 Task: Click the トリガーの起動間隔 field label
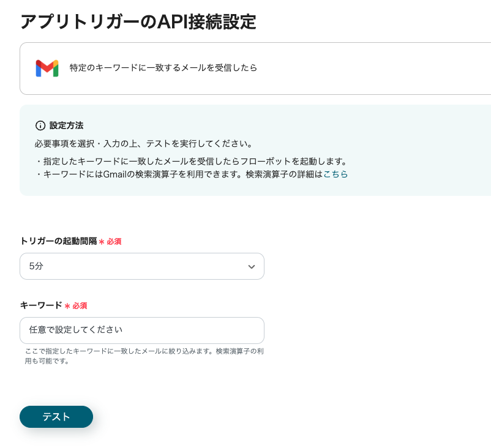[58, 241]
